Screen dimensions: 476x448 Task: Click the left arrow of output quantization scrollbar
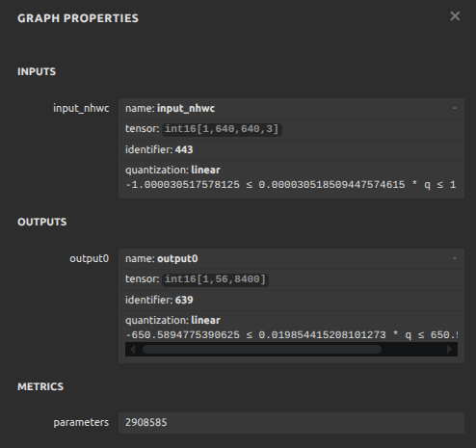click(132, 350)
